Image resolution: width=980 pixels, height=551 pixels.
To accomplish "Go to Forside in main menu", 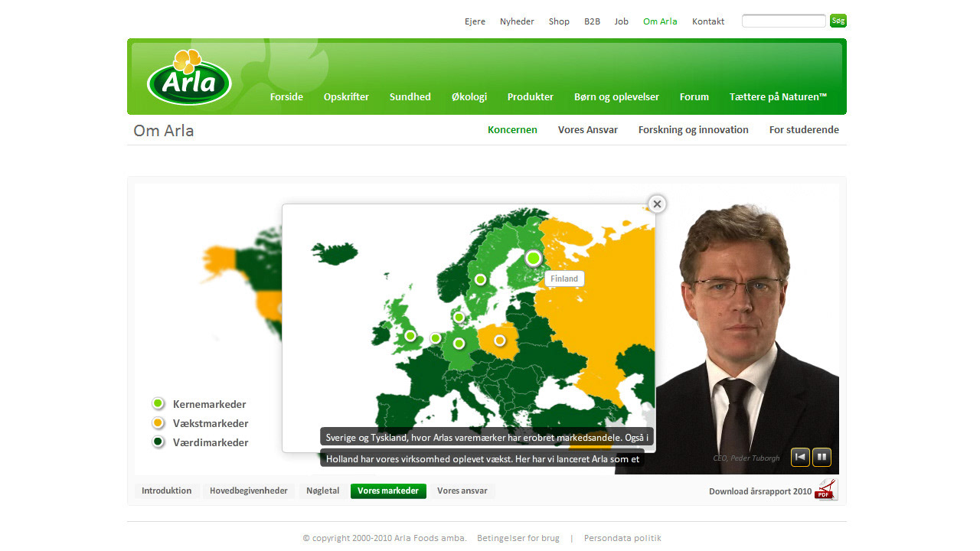I will tap(286, 96).
